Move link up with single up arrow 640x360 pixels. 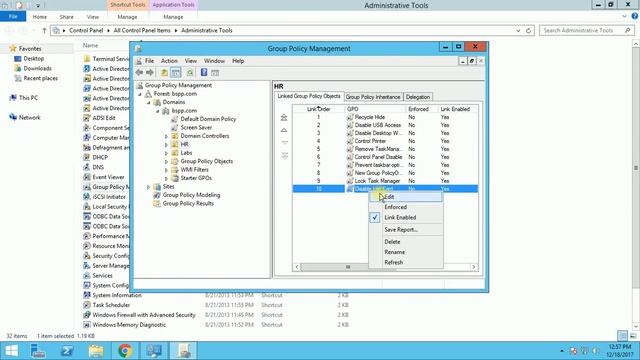(284, 130)
